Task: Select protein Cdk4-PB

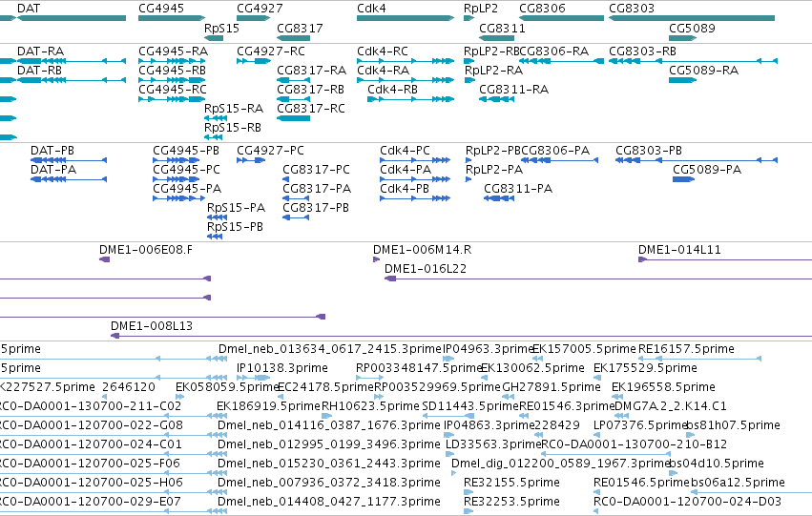Action: [x=415, y=198]
